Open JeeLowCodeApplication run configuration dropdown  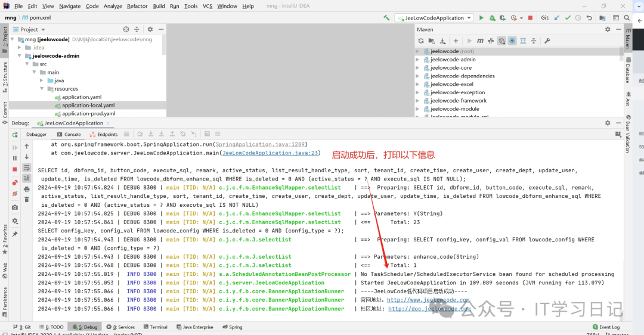point(434,18)
